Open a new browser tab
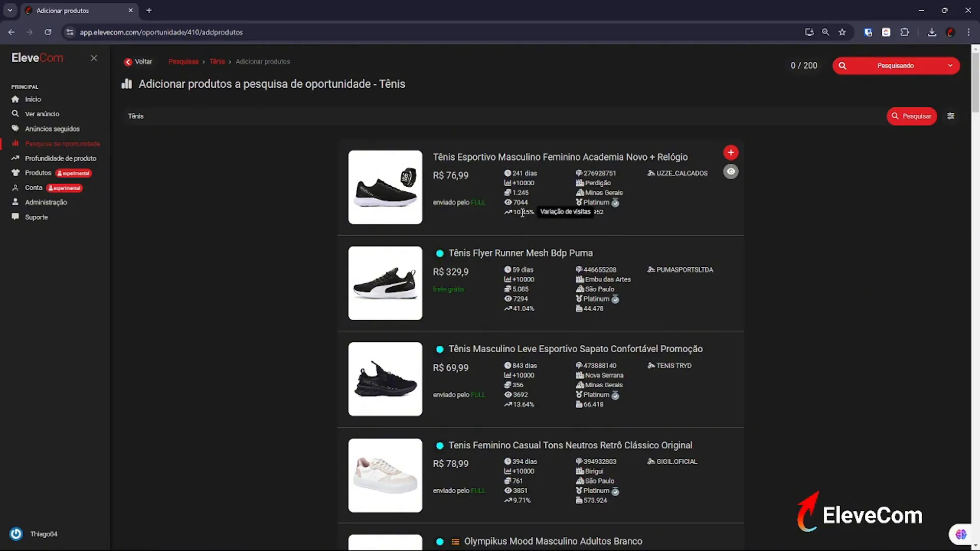The height and width of the screenshot is (551, 980). (x=149, y=10)
